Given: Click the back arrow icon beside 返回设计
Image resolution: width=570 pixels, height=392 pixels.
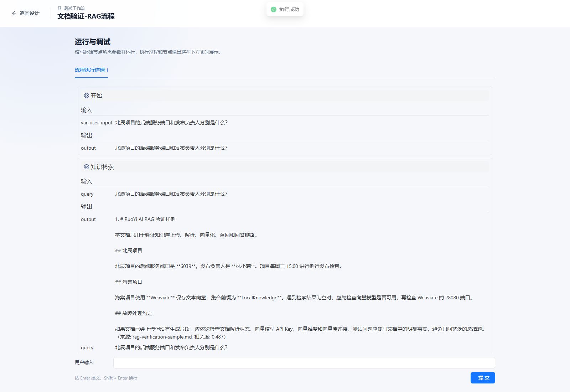Looking at the screenshot, I should [x=14, y=13].
